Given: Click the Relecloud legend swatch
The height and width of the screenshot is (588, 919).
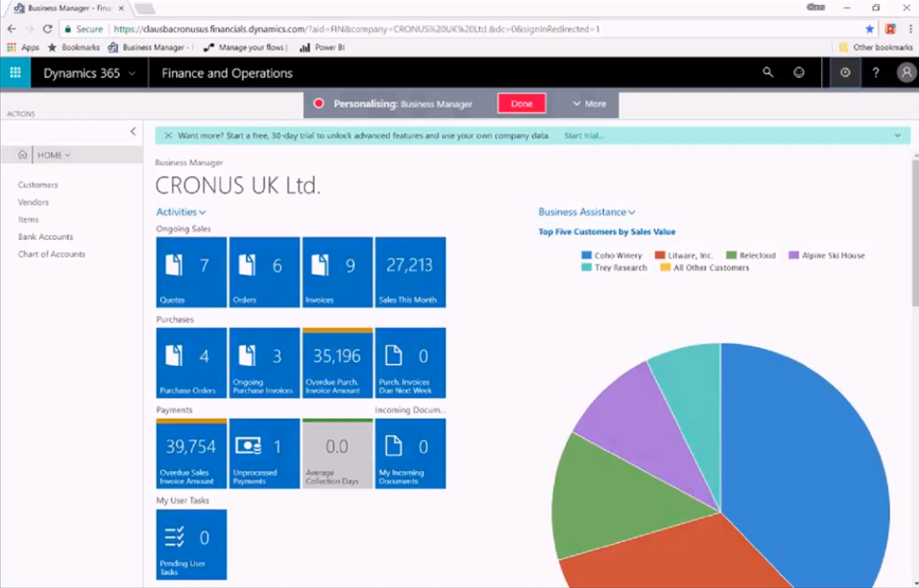Looking at the screenshot, I should click(x=731, y=255).
